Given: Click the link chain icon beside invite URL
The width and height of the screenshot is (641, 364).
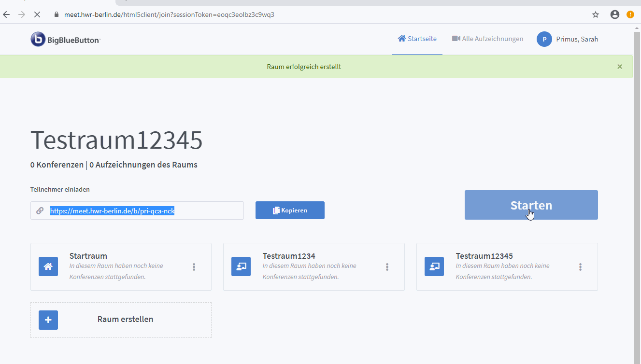Looking at the screenshot, I should [x=40, y=211].
